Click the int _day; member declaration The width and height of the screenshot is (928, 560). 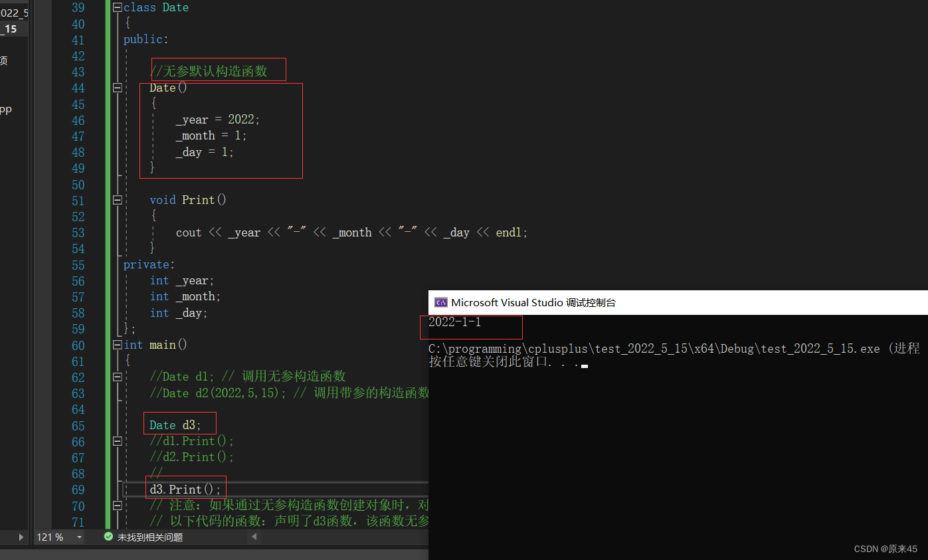coord(179,313)
